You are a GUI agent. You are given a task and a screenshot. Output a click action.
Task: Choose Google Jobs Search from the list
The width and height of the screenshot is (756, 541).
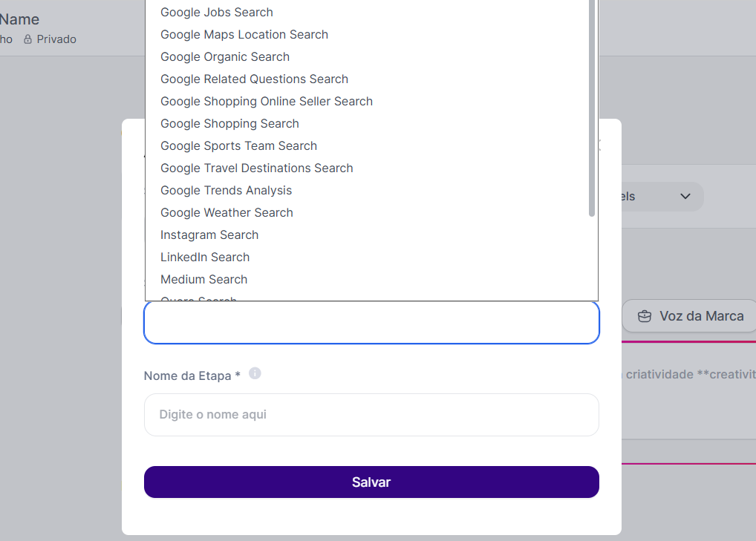click(x=217, y=13)
